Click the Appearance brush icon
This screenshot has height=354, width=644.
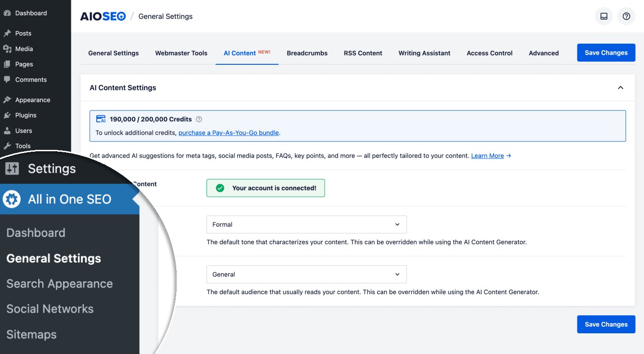(x=7, y=100)
